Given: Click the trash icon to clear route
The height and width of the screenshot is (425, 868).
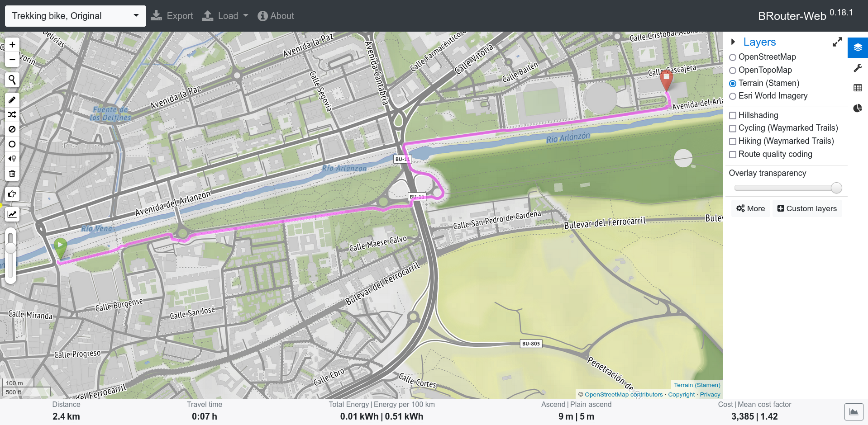Looking at the screenshot, I should pos(12,174).
